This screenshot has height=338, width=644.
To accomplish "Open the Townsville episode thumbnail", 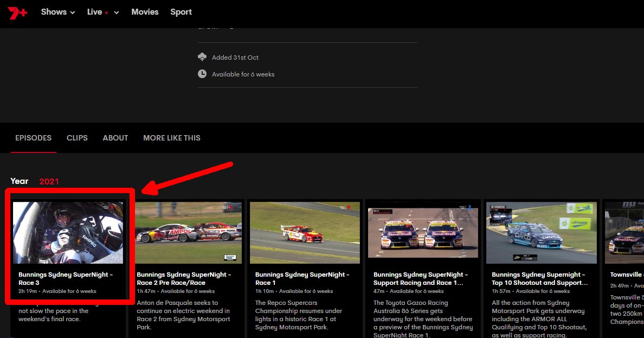I will click(x=624, y=233).
